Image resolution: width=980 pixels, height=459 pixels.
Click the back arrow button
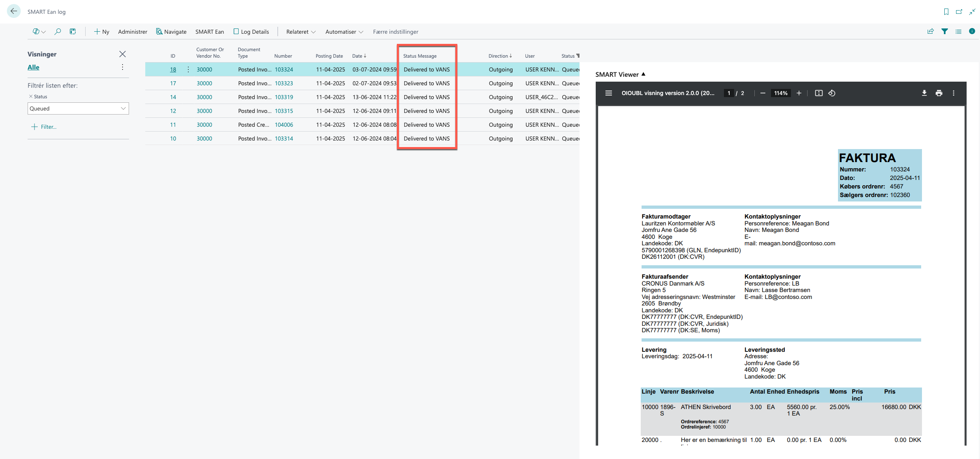[x=14, y=11]
